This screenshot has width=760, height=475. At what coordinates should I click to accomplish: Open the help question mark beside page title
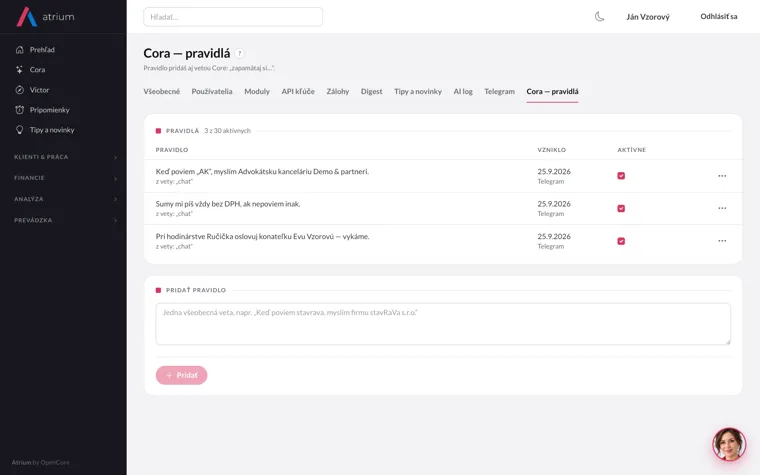tap(239, 53)
